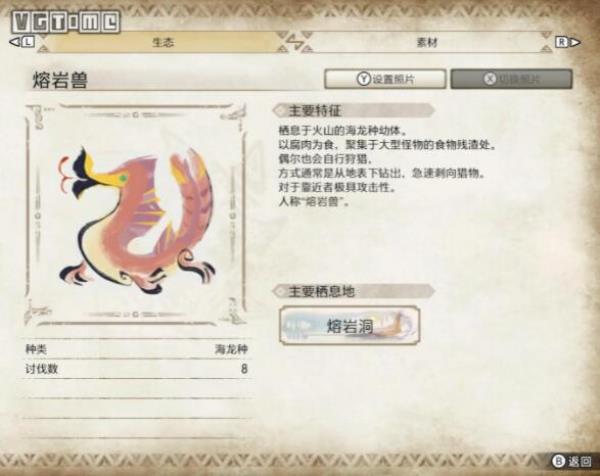600x476 pixels.
Task: Switch to the 生态 tab
Action: (163, 42)
